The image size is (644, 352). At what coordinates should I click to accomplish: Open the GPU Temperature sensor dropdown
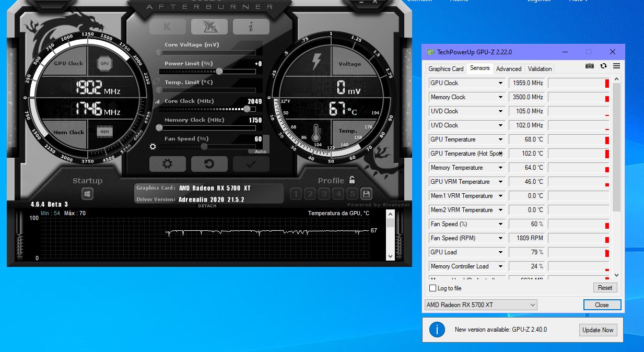click(x=500, y=139)
